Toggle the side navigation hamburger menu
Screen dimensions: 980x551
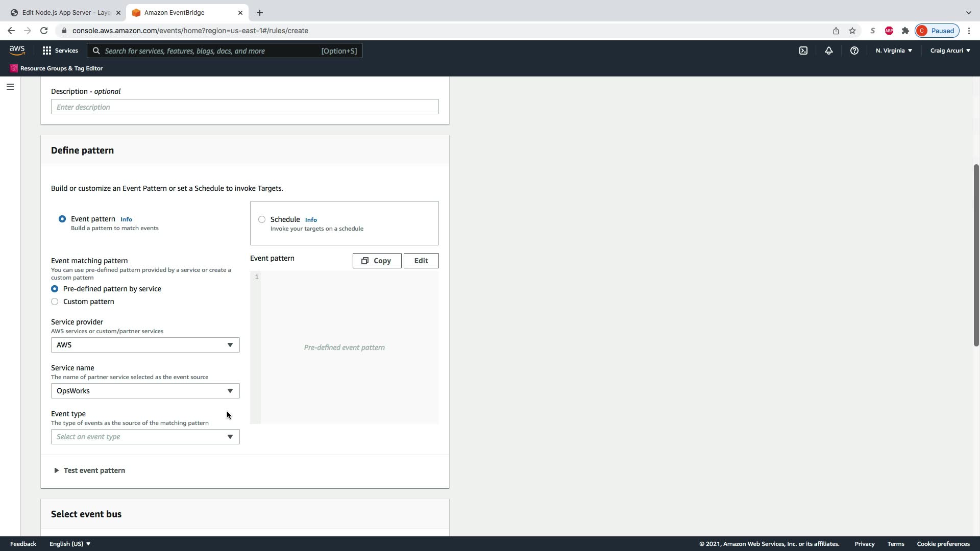[x=10, y=87]
